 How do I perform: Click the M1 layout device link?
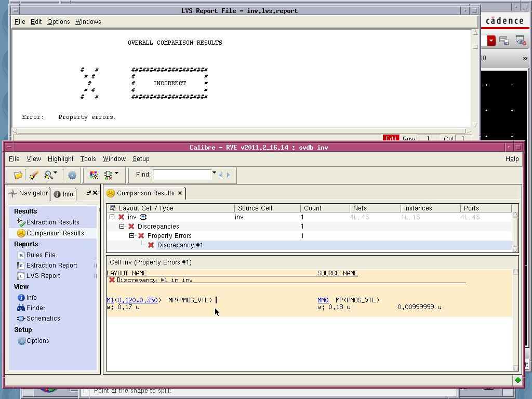[110, 300]
